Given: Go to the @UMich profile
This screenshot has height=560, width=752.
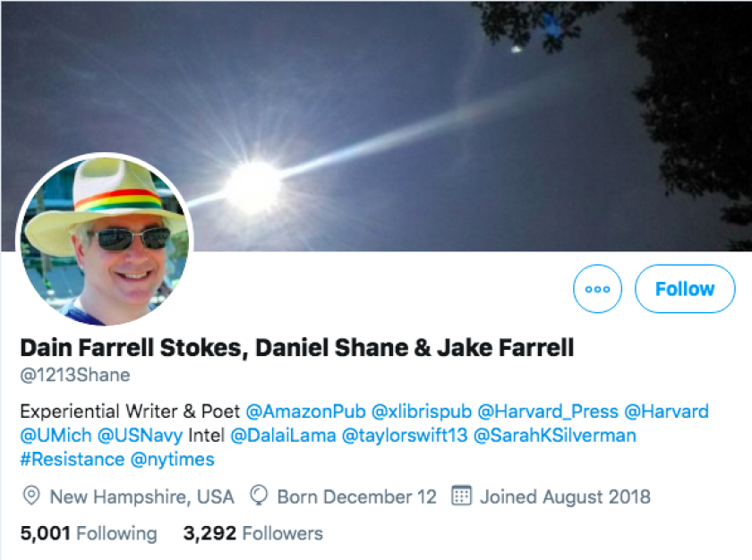Looking at the screenshot, I should [56, 436].
